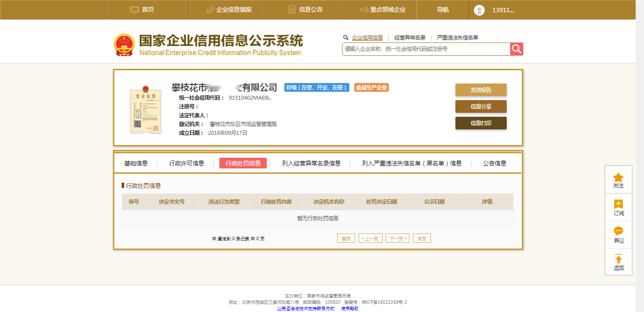Open the business license thumbnail
This screenshot has width=644, height=312.
pyautogui.click(x=145, y=112)
